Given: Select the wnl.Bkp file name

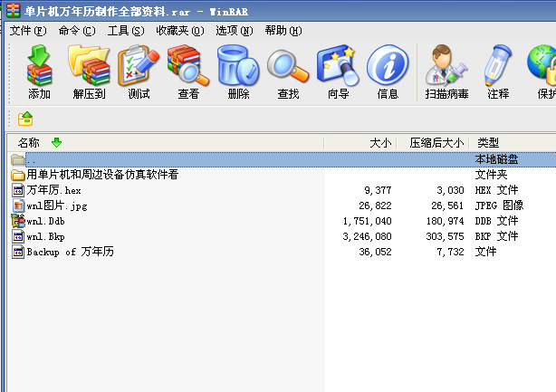Looking at the screenshot, I should click(x=46, y=236).
